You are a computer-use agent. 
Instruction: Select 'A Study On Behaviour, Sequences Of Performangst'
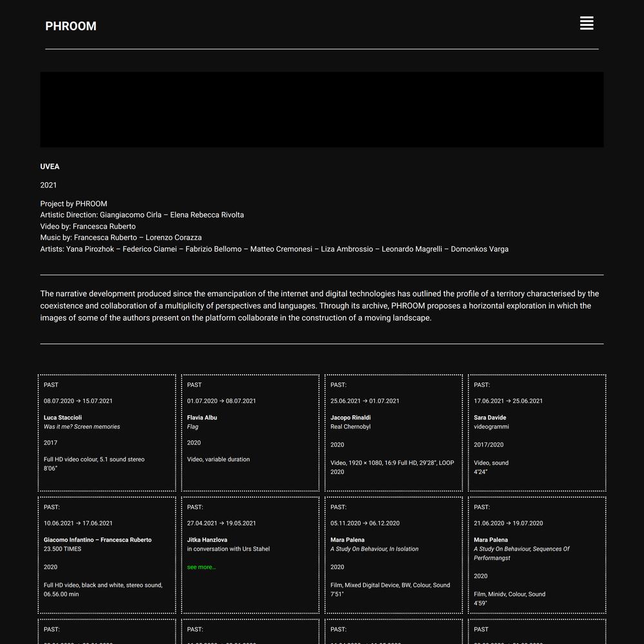[x=522, y=553]
